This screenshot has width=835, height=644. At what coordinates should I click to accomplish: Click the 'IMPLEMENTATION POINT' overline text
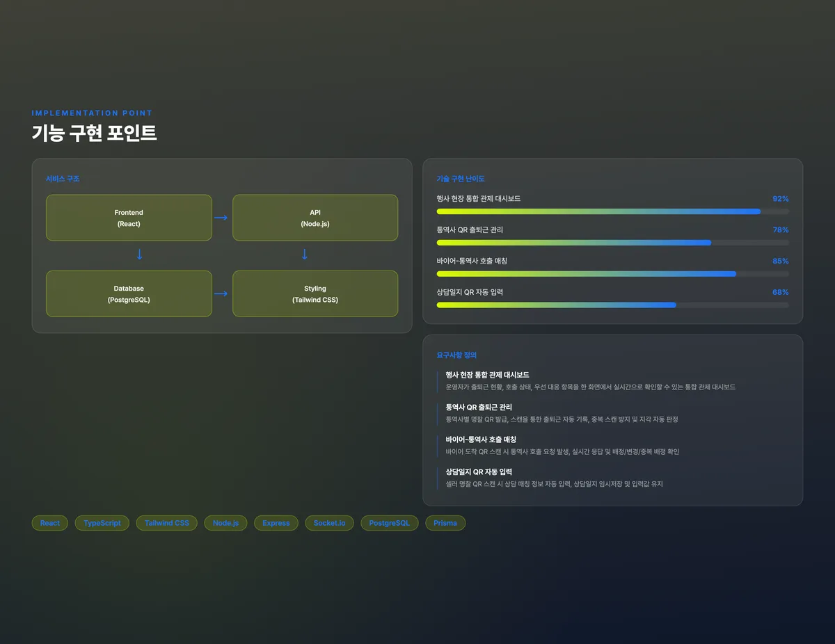[92, 113]
